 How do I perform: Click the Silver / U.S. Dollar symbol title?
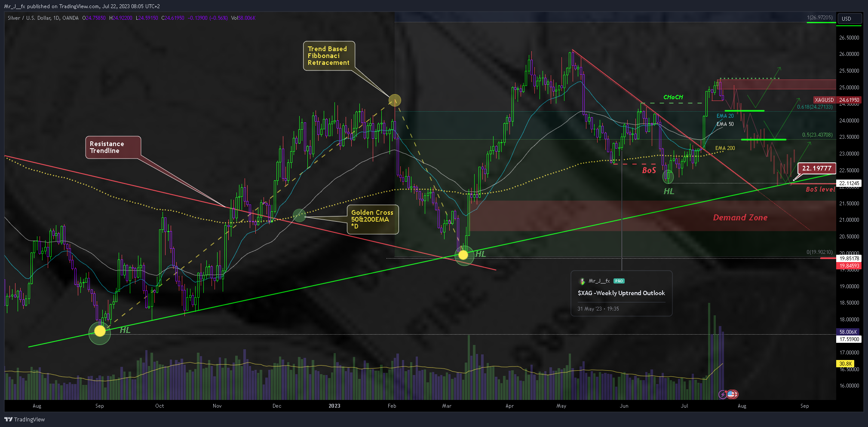point(43,18)
